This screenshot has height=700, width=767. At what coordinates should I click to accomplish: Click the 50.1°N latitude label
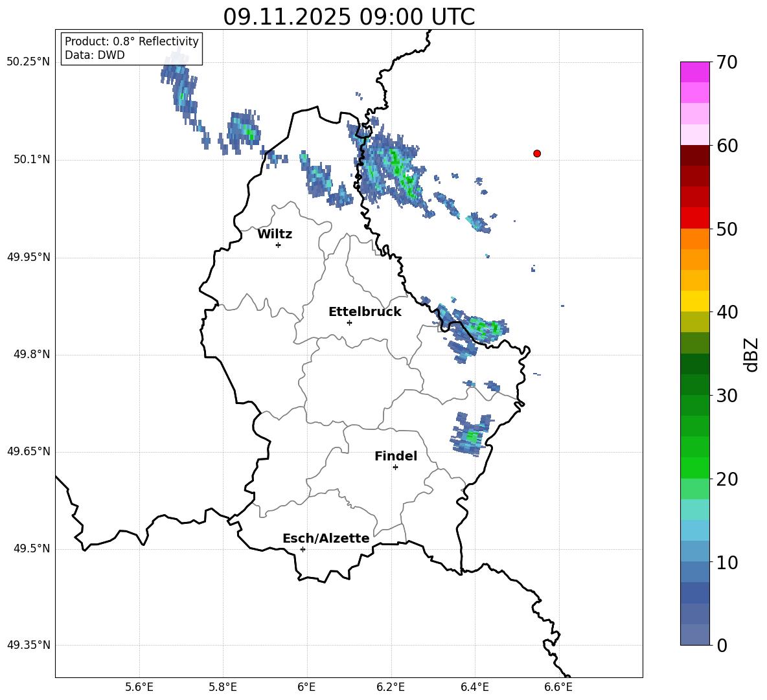(32, 159)
